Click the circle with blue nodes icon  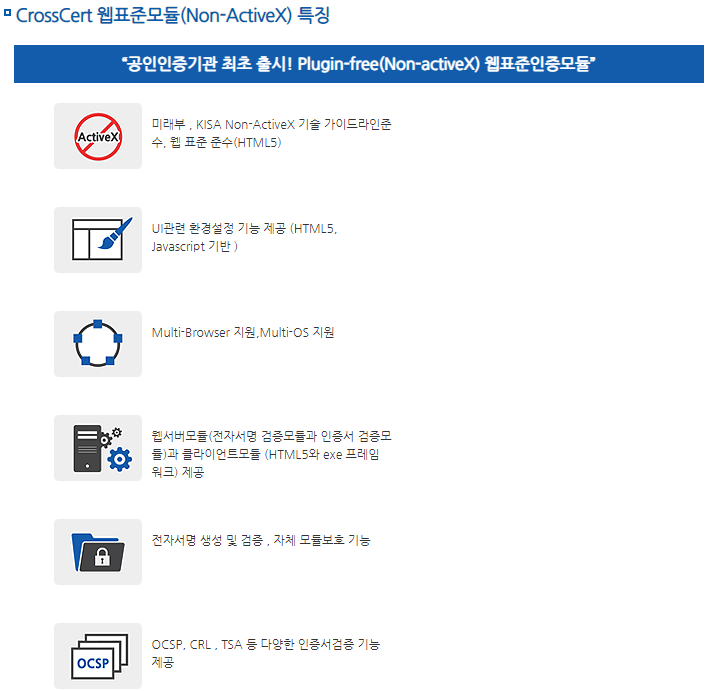[98, 343]
